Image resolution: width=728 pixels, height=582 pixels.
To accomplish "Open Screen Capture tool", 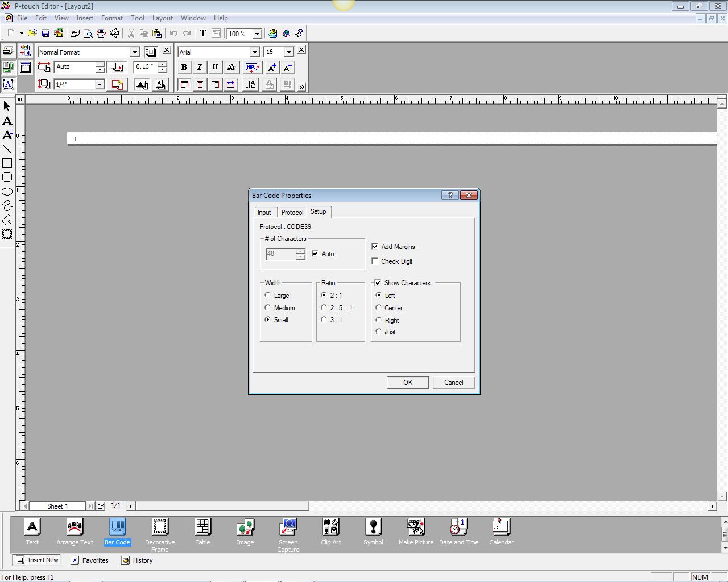I will coord(288,535).
